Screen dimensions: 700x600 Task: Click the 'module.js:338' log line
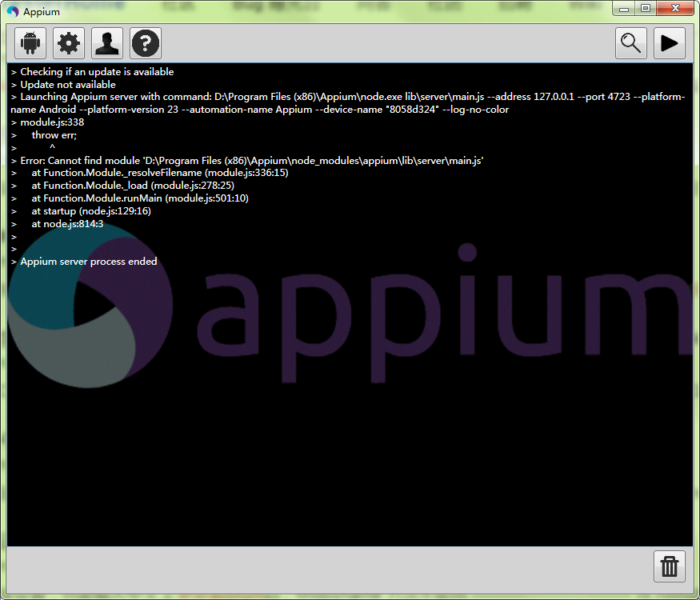coord(48,122)
